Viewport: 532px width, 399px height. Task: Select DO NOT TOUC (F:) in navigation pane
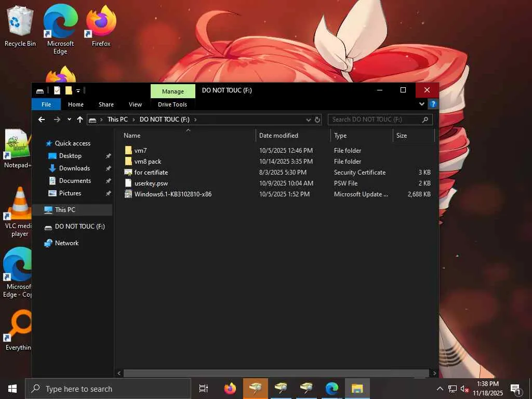click(79, 227)
